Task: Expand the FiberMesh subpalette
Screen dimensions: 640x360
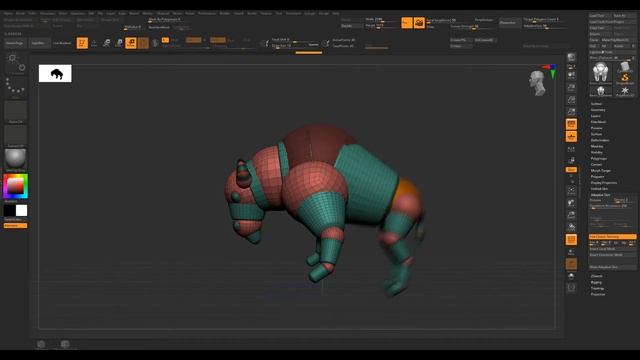Action: click(x=598, y=122)
